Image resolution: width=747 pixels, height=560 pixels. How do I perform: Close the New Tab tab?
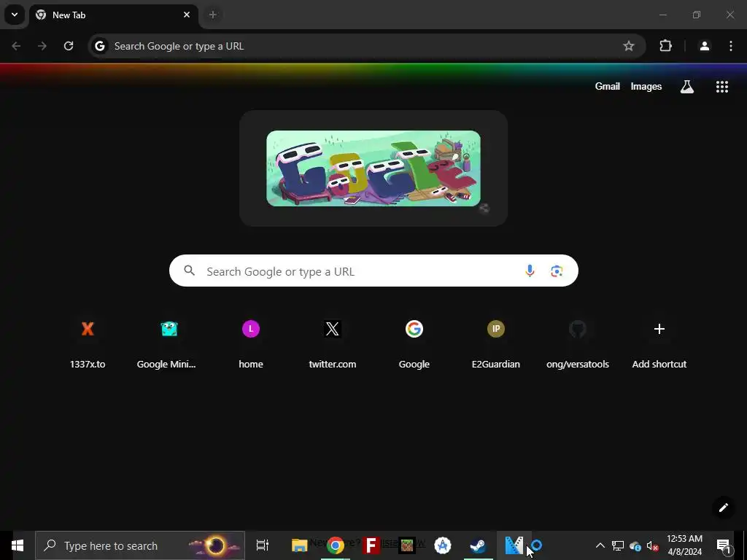pos(187,15)
